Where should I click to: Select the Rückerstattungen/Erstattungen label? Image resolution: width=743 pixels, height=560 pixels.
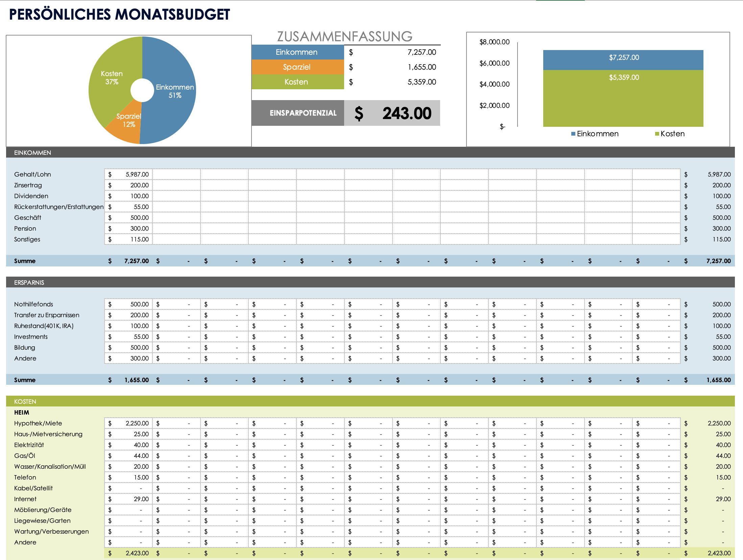coord(59,207)
